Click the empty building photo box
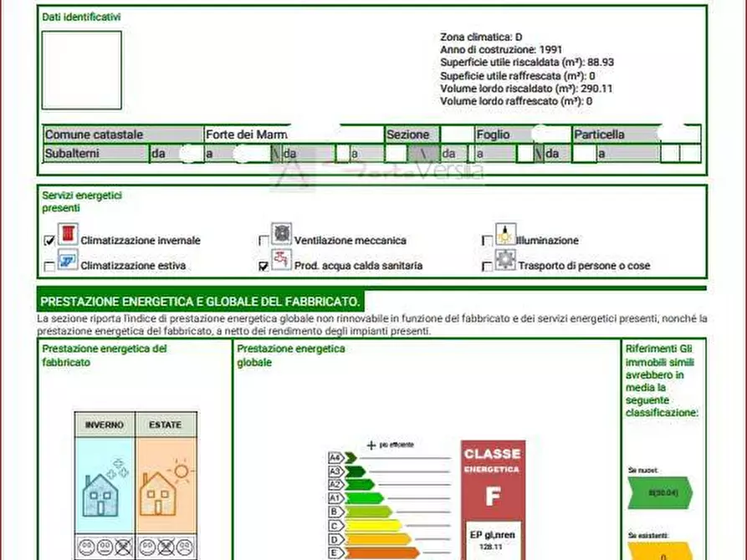This screenshot has height=560, width=747. (x=82, y=71)
